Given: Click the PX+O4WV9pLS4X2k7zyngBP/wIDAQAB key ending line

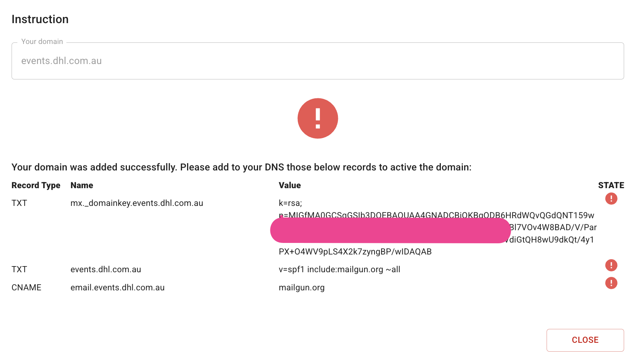Looking at the screenshot, I should click(355, 252).
